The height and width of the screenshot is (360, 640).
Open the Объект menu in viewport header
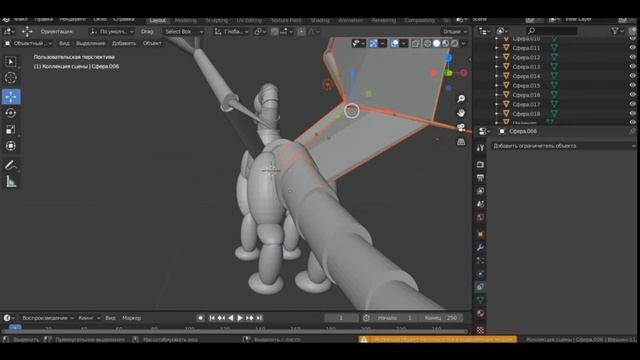[x=152, y=43]
